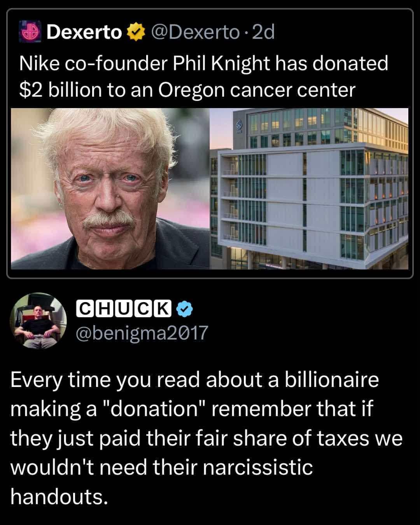The image size is (420, 525).
Task: Click the "2d" post timestamp
Action: point(263,32)
